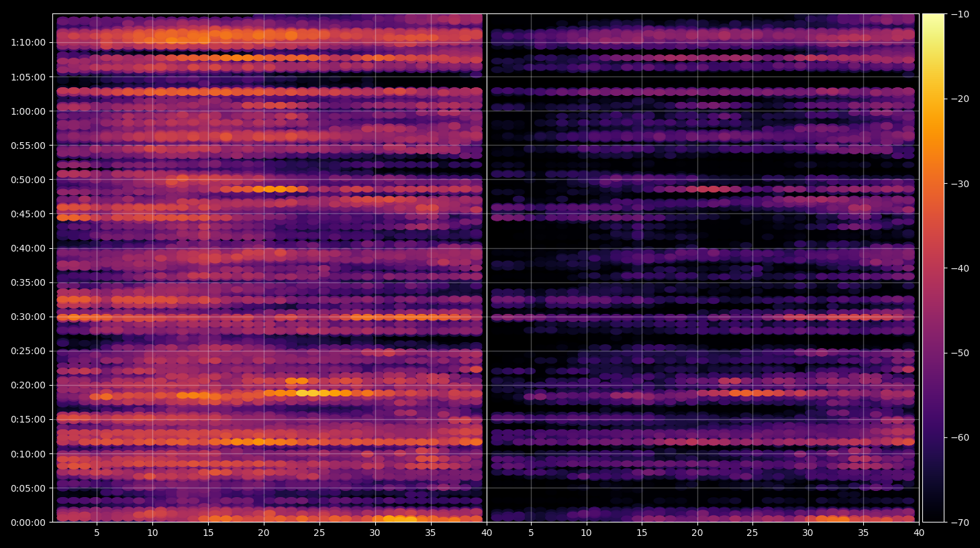Click x-axis label 15 under the right heatmap
This screenshot has width=980, height=548.
pyautogui.click(x=642, y=533)
